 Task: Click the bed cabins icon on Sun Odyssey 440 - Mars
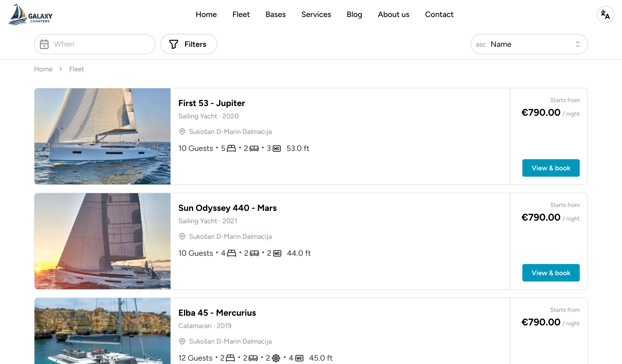[x=231, y=253]
